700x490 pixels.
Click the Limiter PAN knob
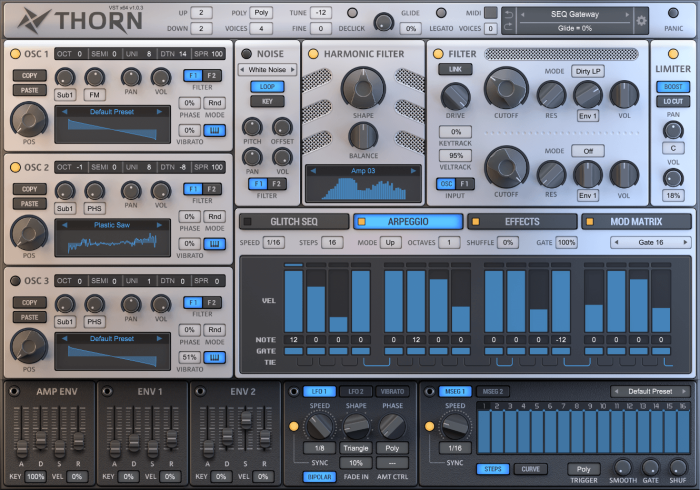click(x=673, y=130)
